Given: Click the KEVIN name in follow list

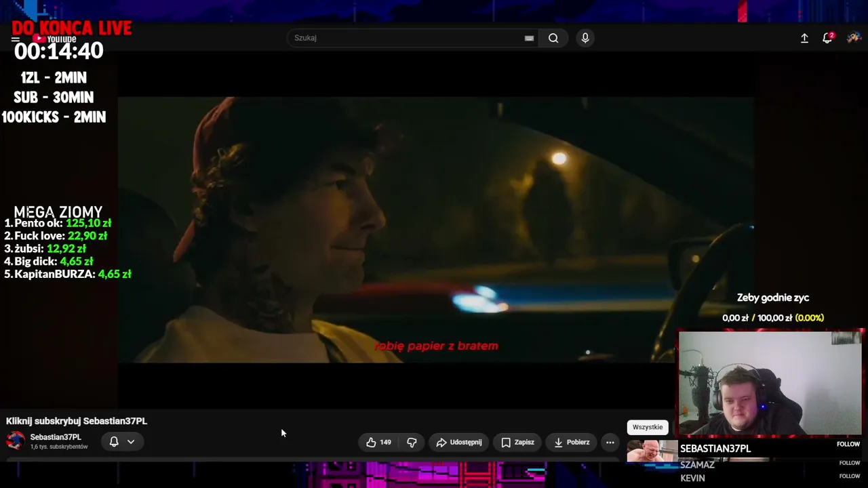Looking at the screenshot, I should pyautogui.click(x=692, y=478).
